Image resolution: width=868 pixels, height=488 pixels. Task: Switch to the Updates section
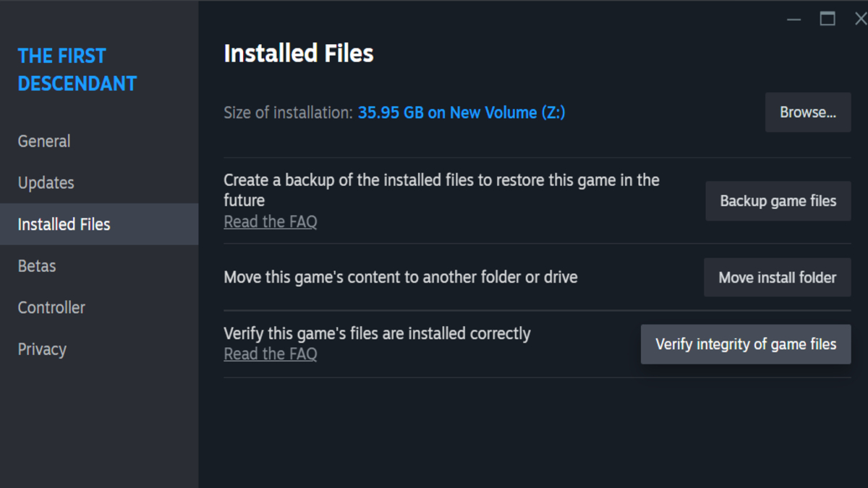click(x=46, y=183)
